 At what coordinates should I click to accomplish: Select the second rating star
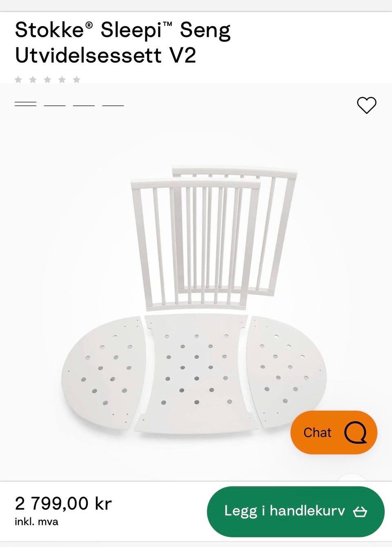coord(33,80)
